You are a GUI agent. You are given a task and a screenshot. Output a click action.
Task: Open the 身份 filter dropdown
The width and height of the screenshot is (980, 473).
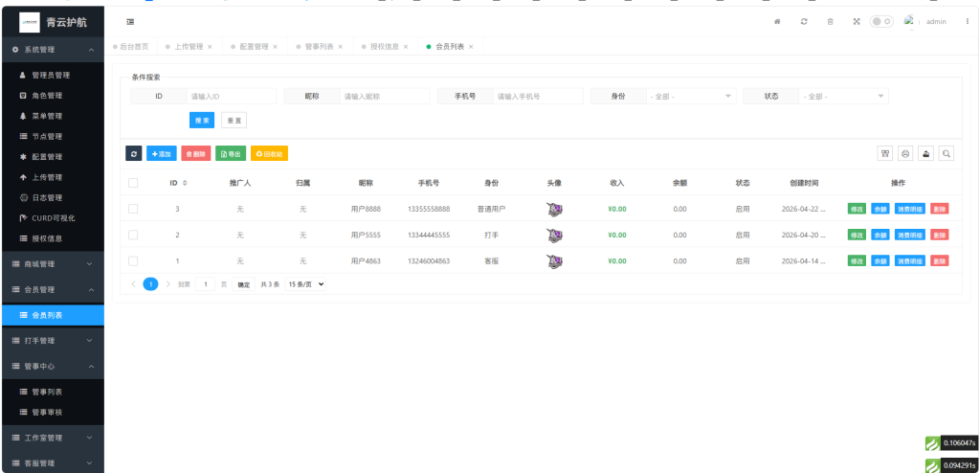tap(691, 97)
